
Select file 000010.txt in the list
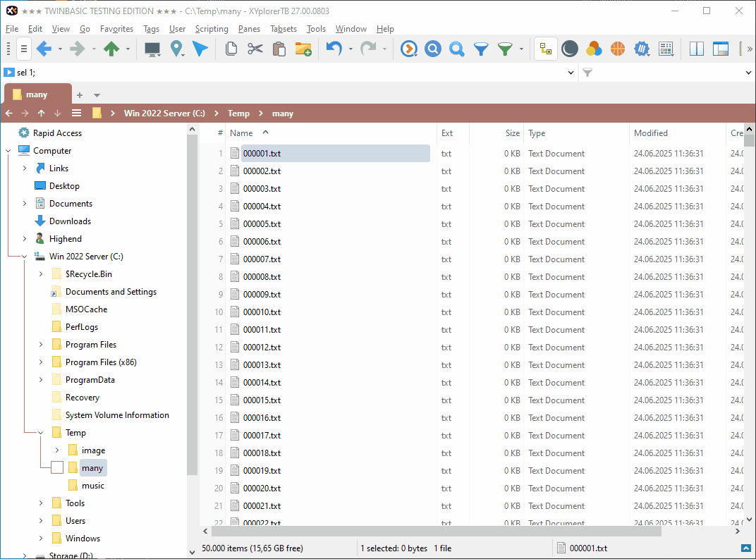pyautogui.click(x=262, y=312)
